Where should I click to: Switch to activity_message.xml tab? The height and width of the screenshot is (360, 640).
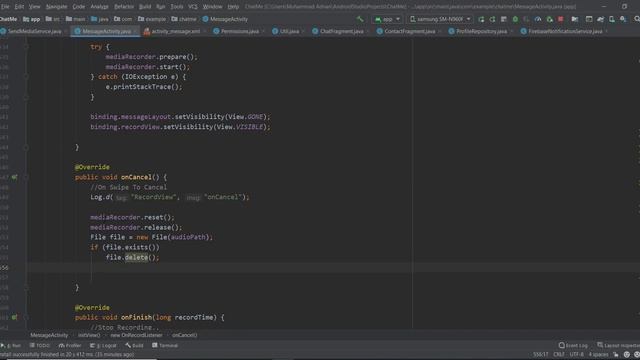(x=176, y=31)
